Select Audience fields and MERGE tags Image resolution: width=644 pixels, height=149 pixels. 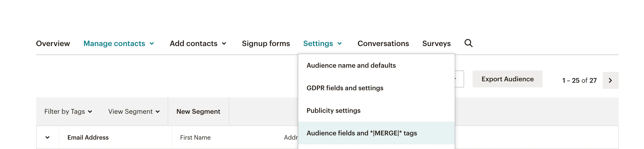[x=361, y=133]
